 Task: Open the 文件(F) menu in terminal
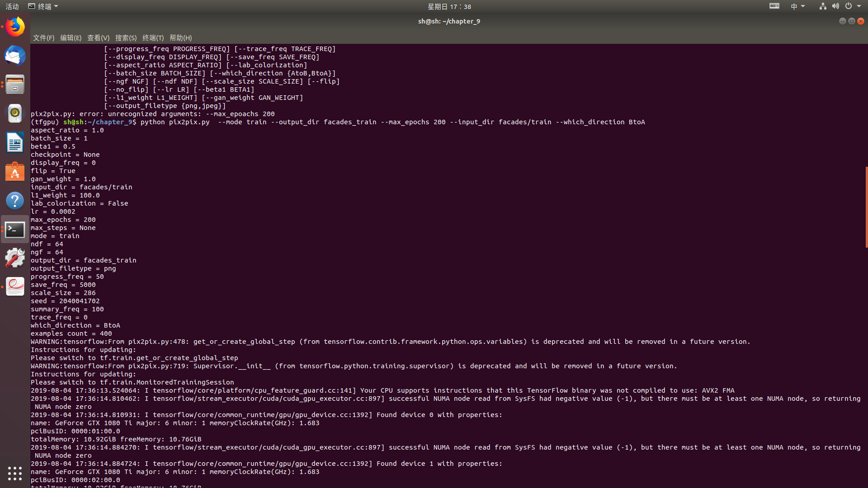pyautogui.click(x=43, y=38)
